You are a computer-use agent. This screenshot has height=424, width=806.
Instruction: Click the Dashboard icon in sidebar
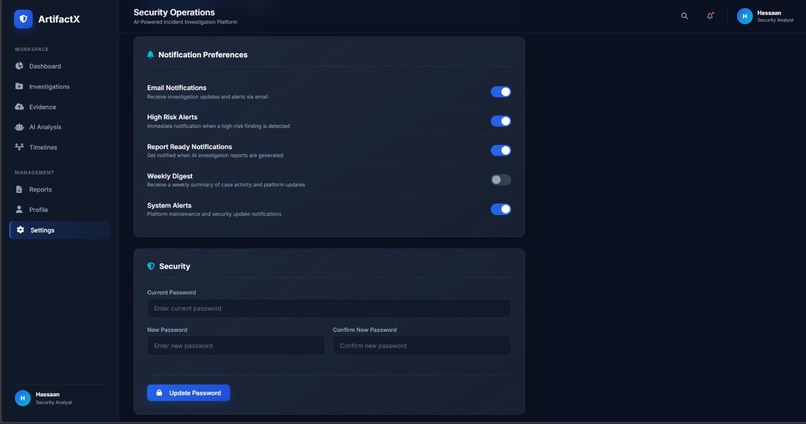(19, 66)
